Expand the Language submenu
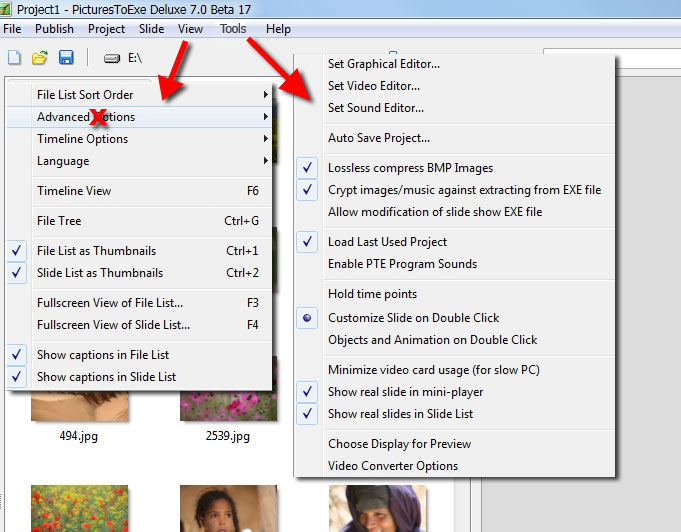Viewport: 681px width, 532px height. pos(139,161)
